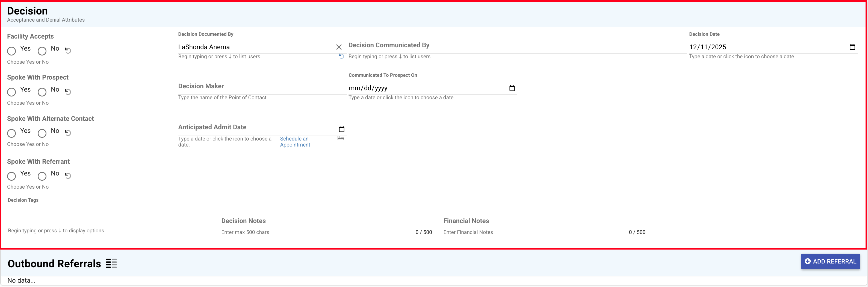Select No for Spoke With Prospect
The width and height of the screenshot is (868, 287).
(x=42, y=92)
